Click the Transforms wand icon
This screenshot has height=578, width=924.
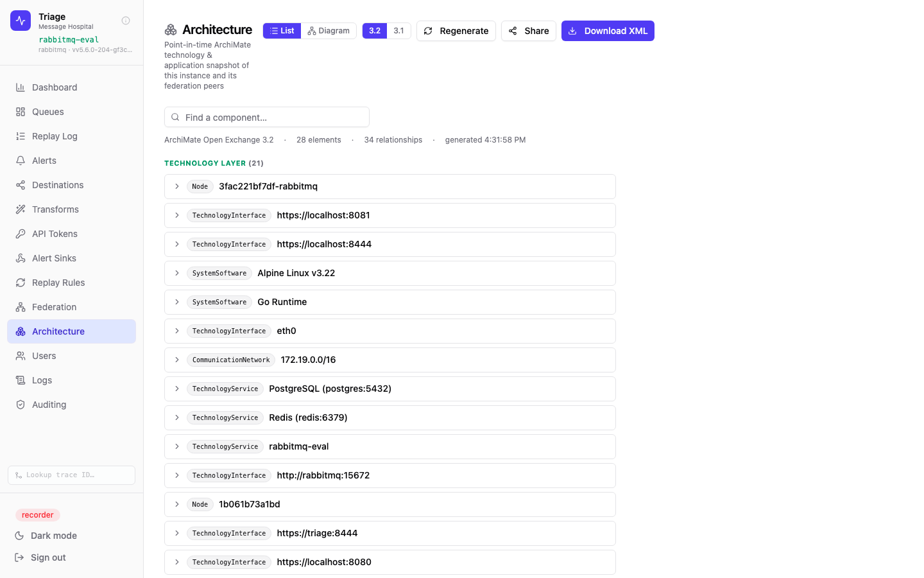[21, 209]
